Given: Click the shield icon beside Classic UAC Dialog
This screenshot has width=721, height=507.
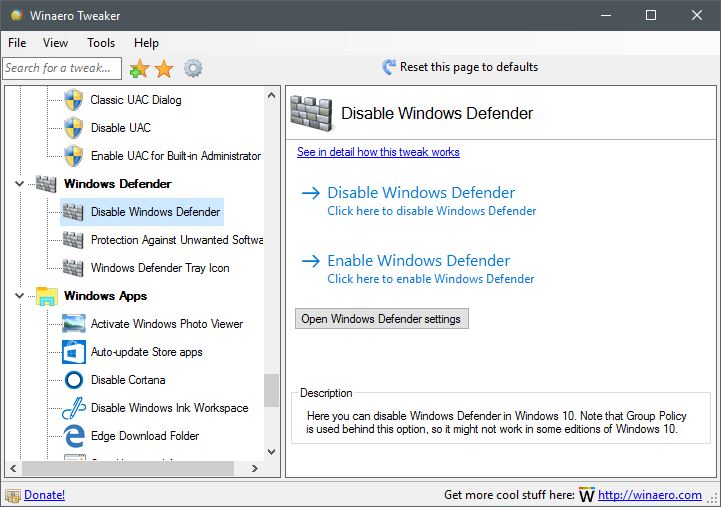Looking at the screenshot, I should pyautogui.click(x=74, y=100).
